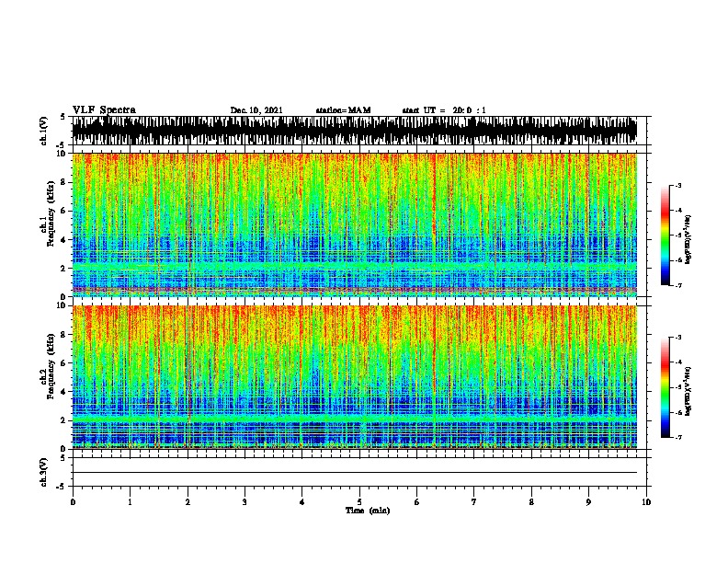Click time axis tick label '0'
This screenshot has height=563, width=728.
(73, 502)
